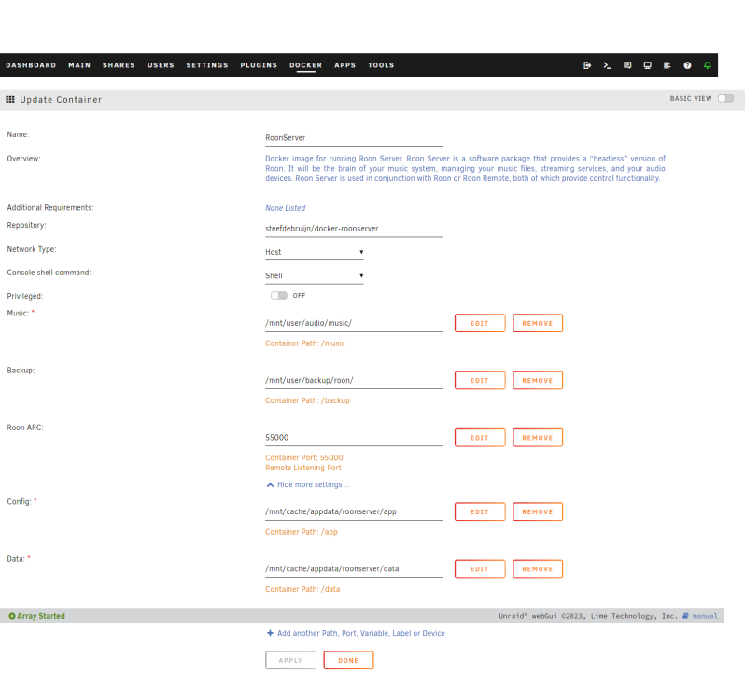This screenshot has height=700, width=745.
Task: Click the Roon ARC port field 55000
Action: point(354,438)
